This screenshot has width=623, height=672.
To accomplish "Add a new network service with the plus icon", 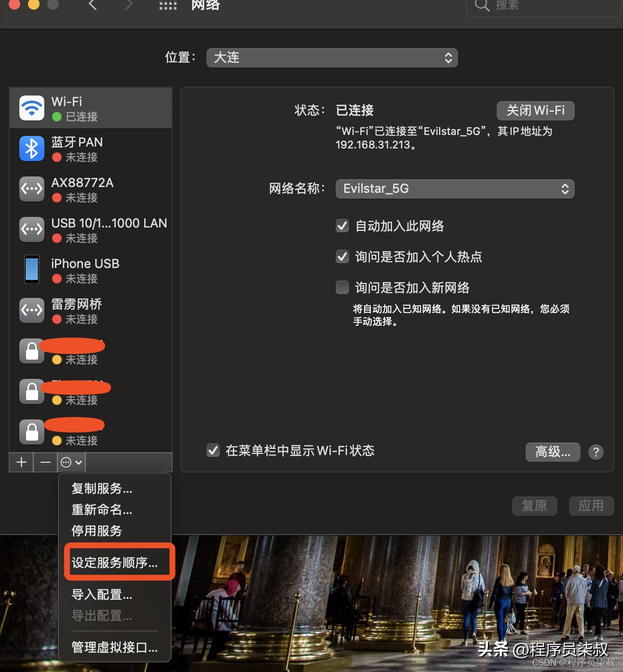I will [x=21, y=462].
